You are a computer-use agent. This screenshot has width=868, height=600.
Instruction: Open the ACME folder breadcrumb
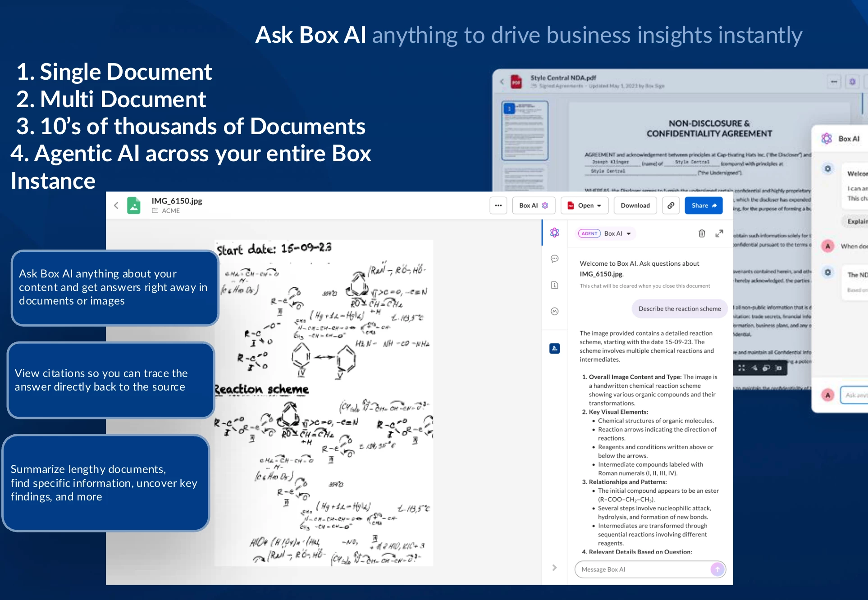click(170, 211)
